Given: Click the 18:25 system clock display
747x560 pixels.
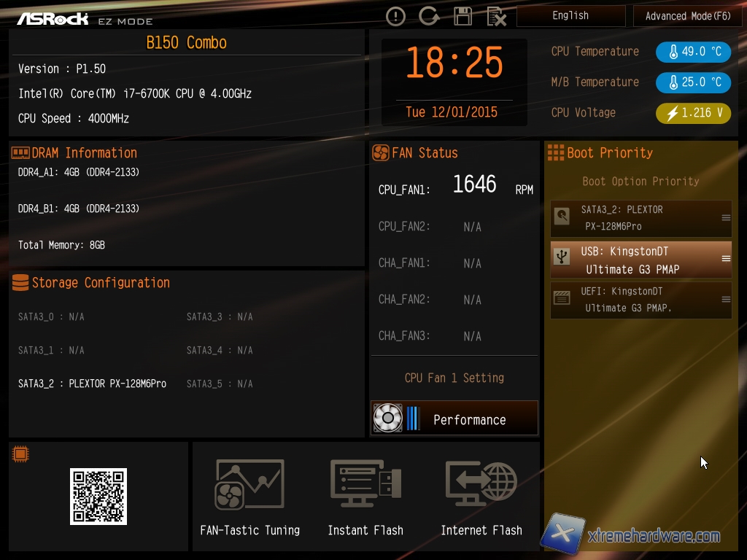Looking at the screenshot, I should 454,64.
